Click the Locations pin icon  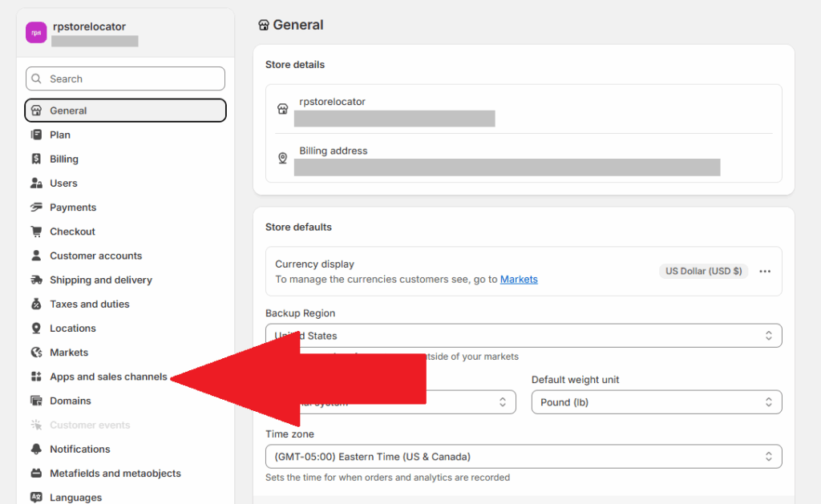click(36, 329)
